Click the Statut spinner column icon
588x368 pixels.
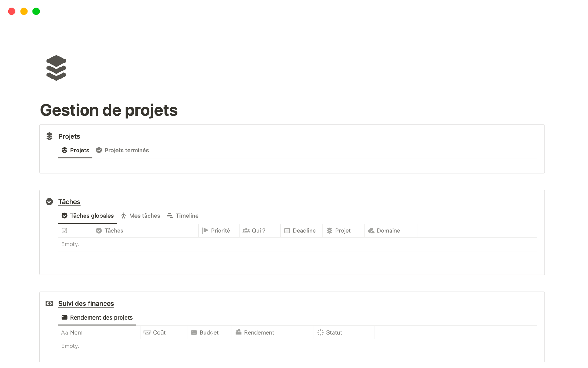click(x=320, y=332)
